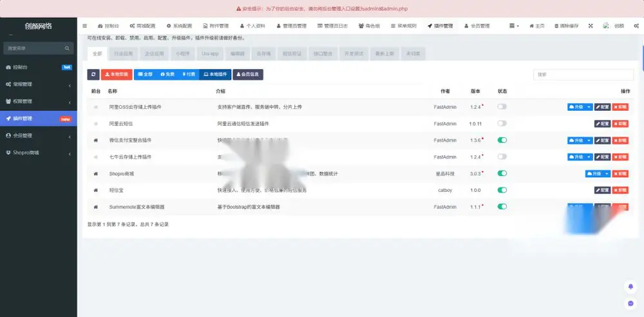Expand Shopro商城 in the sidebar

click(38, 153)
